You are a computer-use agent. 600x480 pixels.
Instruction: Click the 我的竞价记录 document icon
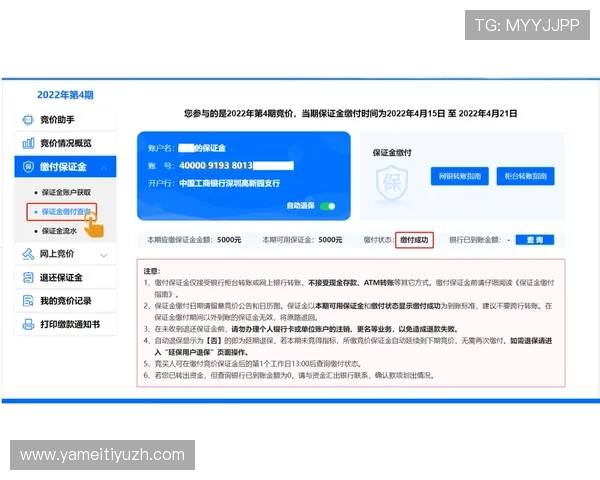point(28,301)
